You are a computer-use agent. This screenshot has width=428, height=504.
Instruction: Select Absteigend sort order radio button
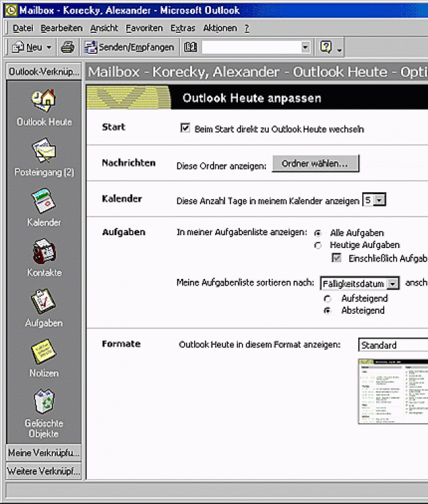pos(327,311)
